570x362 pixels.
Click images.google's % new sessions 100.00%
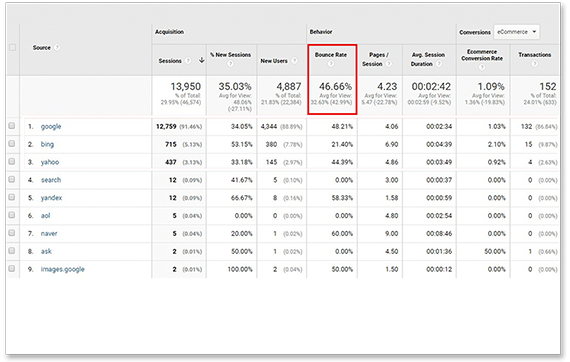click(x=240, y=269)
